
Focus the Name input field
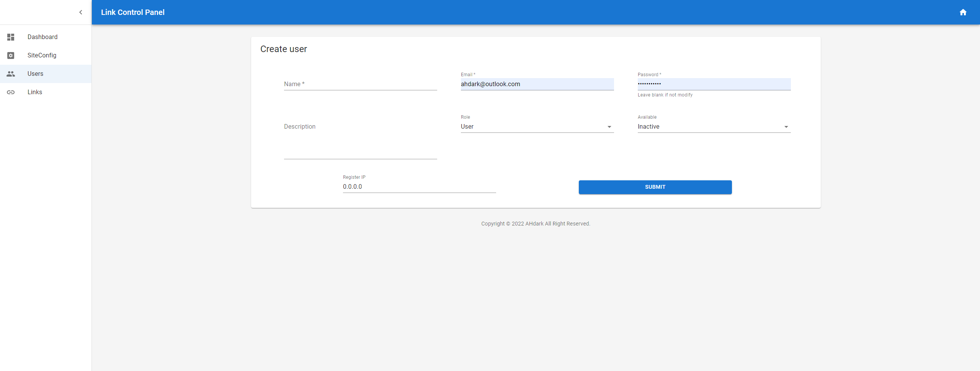(360, 84)
